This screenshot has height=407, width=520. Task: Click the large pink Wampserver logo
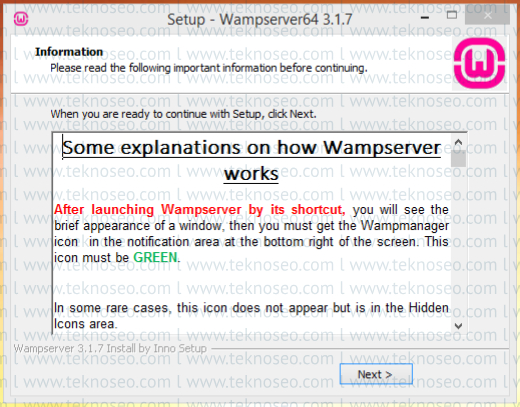[x=479, y=63]
